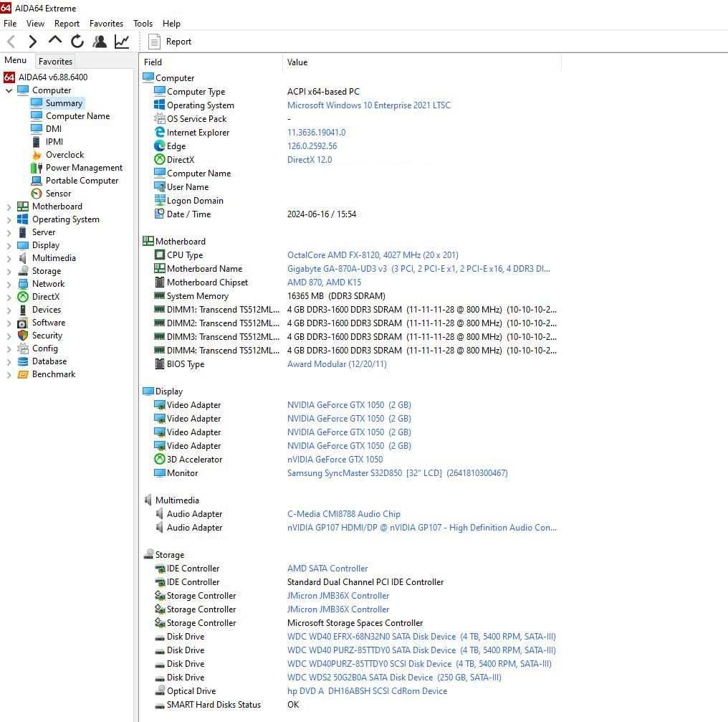
Task: Click the Software icon in sidebar
Action: (x=23, y=323)
